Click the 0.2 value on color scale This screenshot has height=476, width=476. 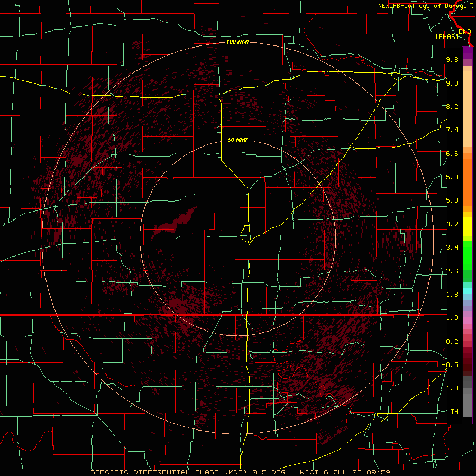(452, 342)
